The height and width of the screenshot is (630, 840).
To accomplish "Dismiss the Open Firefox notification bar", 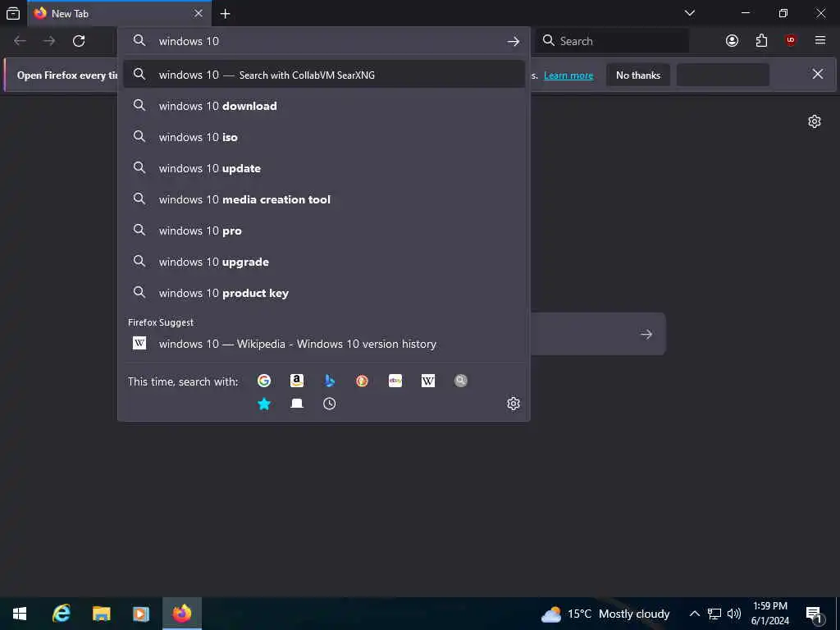I will pos(818,74).
